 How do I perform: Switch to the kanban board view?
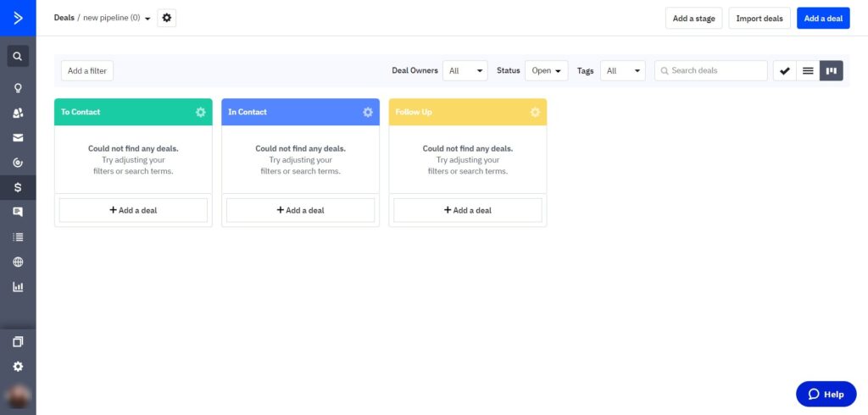(831, 71)
